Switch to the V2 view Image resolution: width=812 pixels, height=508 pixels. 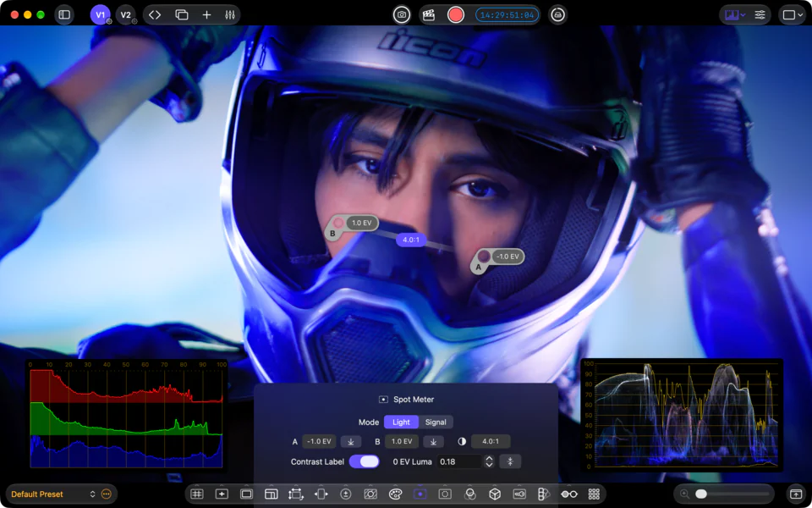tap(125, 15)
